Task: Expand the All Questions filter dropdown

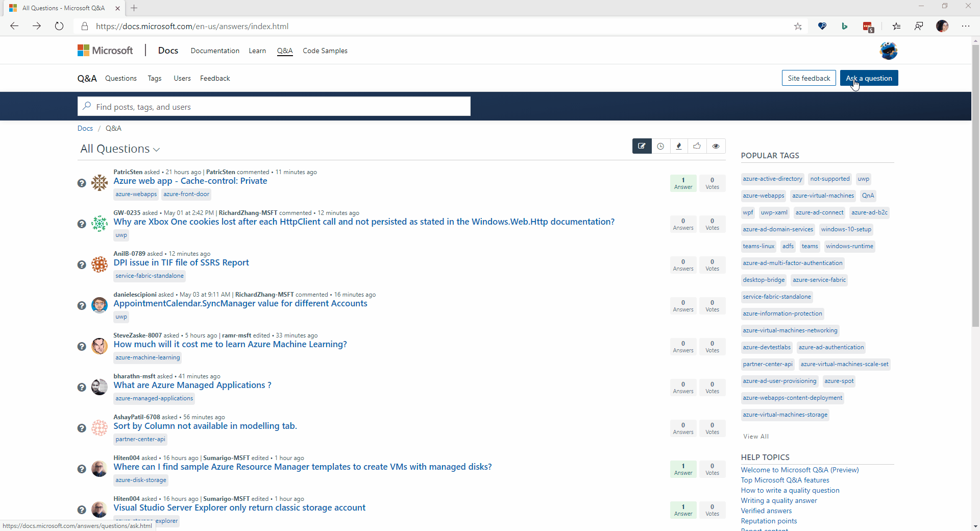Action: (x=156, y=149)
